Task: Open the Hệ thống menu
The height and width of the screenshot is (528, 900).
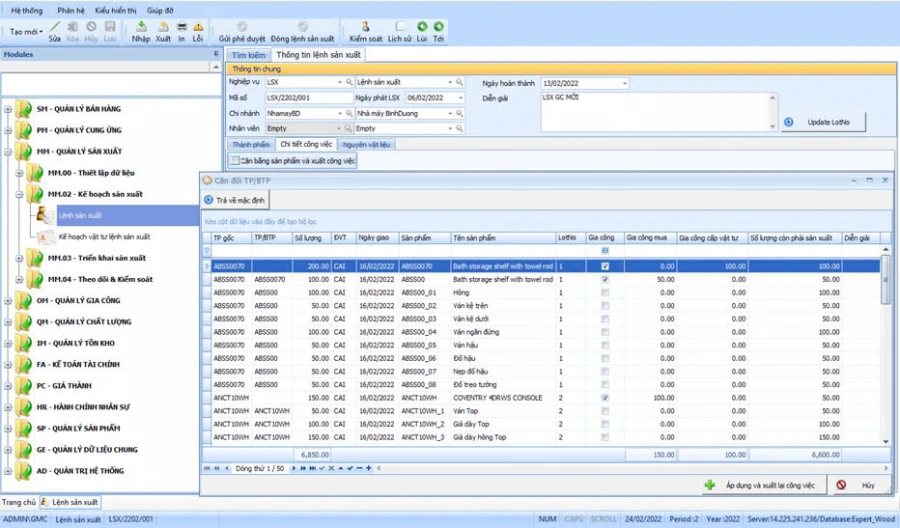Action: pyautogui.click(x=27, y=10)
